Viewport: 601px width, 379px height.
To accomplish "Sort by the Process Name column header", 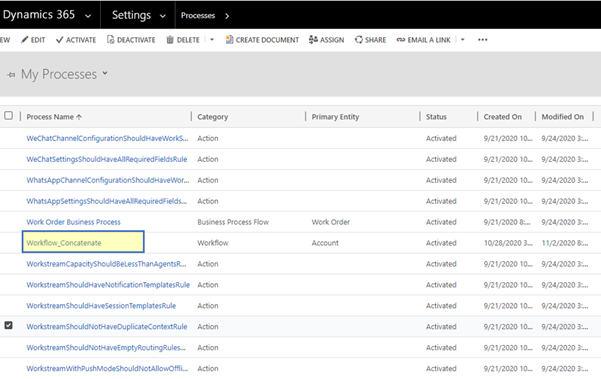I will click(54, 117).
